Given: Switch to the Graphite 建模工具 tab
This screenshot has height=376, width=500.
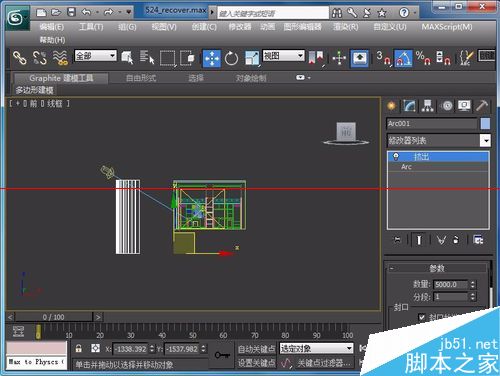Looking at the screenshot, I should 61,78.
